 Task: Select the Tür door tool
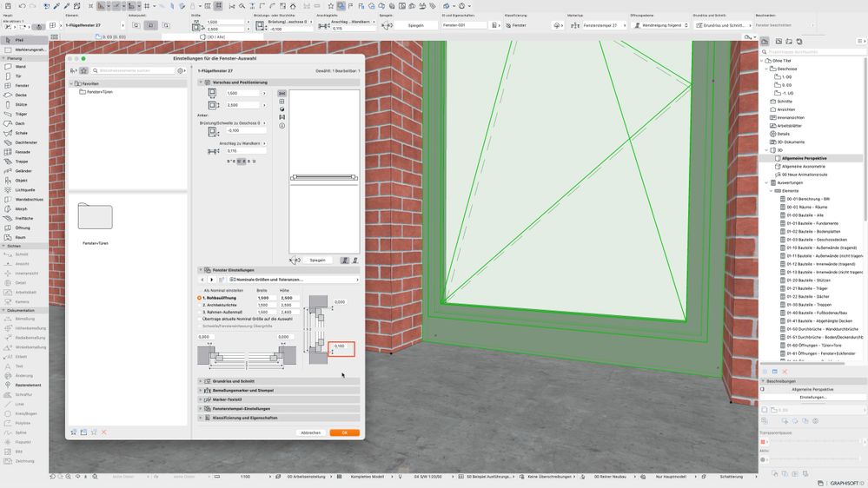(23, 76)
